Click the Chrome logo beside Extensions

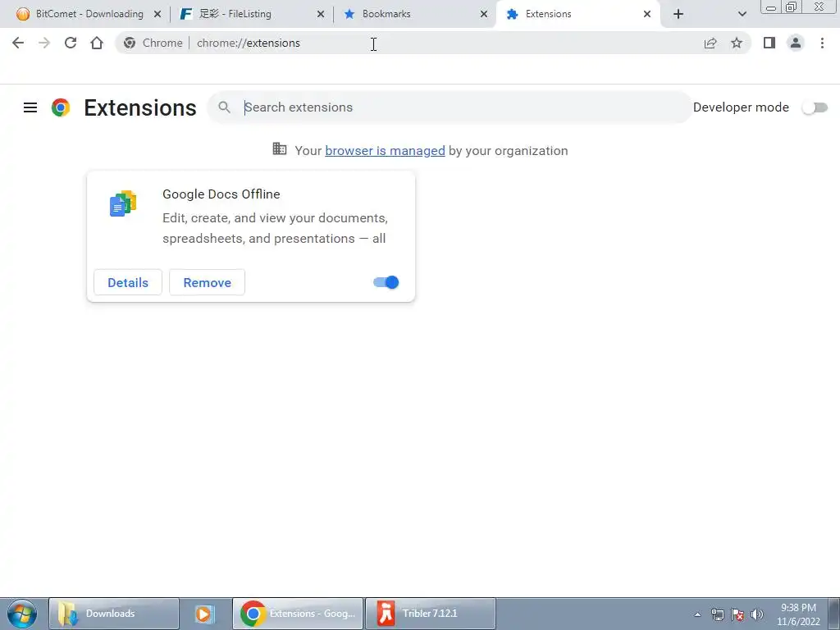[x=61, y=107]
